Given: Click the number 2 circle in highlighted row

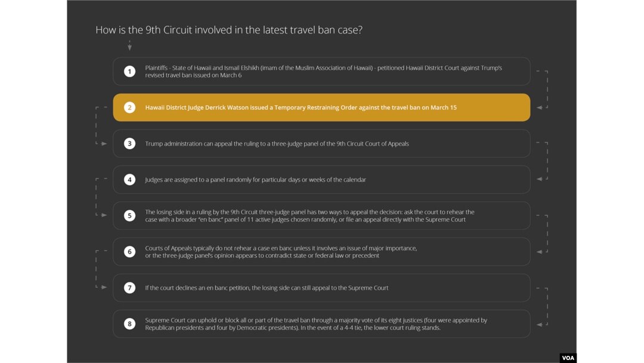Looking at the screenshot, I should pos(129,107).
